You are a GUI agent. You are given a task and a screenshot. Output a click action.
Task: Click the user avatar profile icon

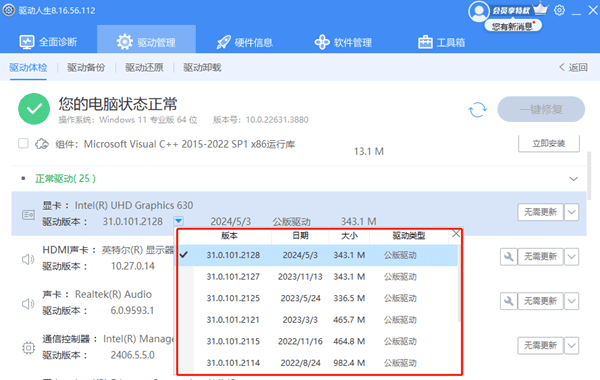coord(479,11)
